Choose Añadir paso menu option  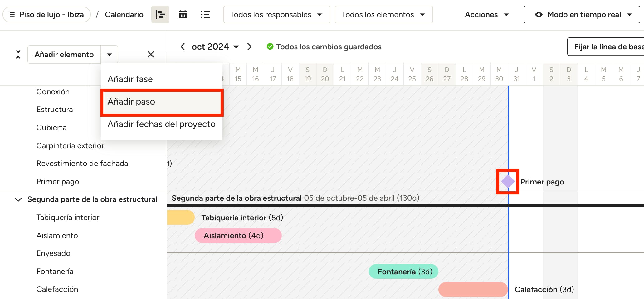tap(131, 102)
